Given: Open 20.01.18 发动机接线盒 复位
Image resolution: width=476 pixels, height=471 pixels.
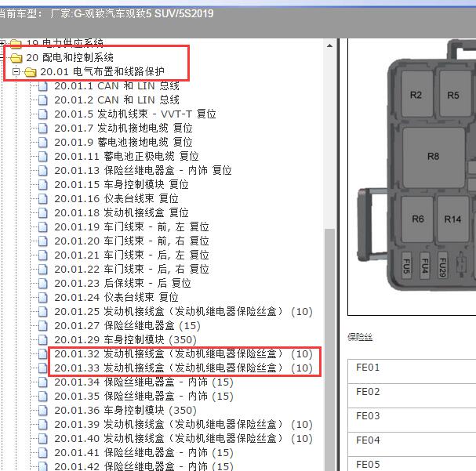Looking at the screenshot, I should tap(122, 212).
